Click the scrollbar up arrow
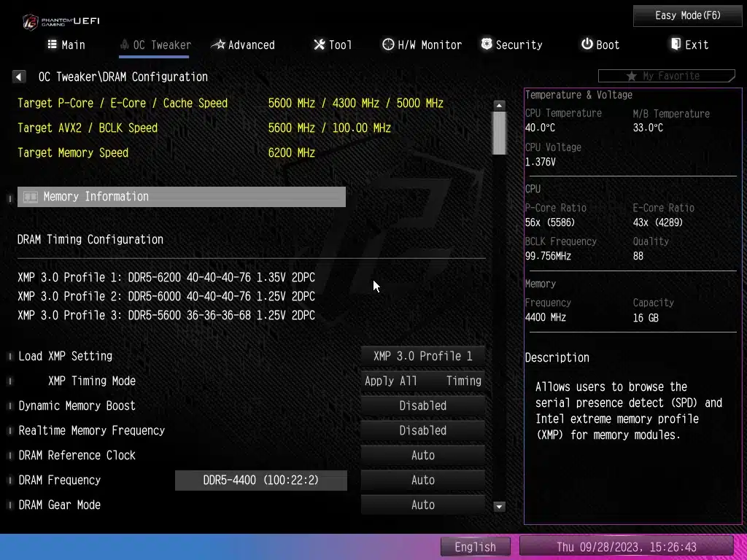The width and height of the screenshot is (747, 560). 499,105
